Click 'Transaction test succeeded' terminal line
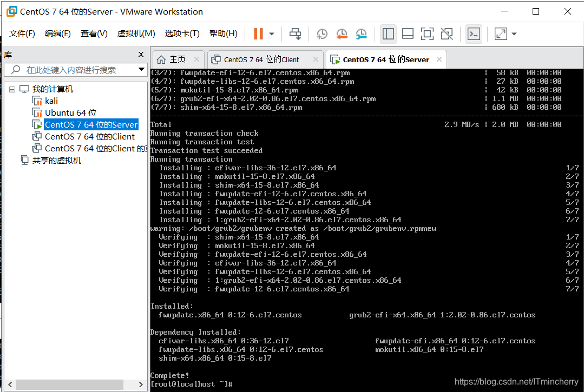 pos(206,150)
